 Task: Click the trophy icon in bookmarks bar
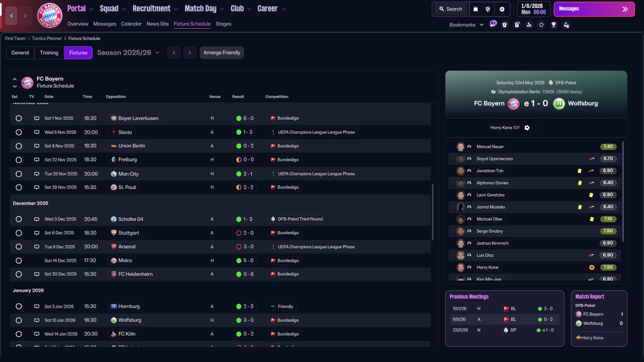[553, 25]
